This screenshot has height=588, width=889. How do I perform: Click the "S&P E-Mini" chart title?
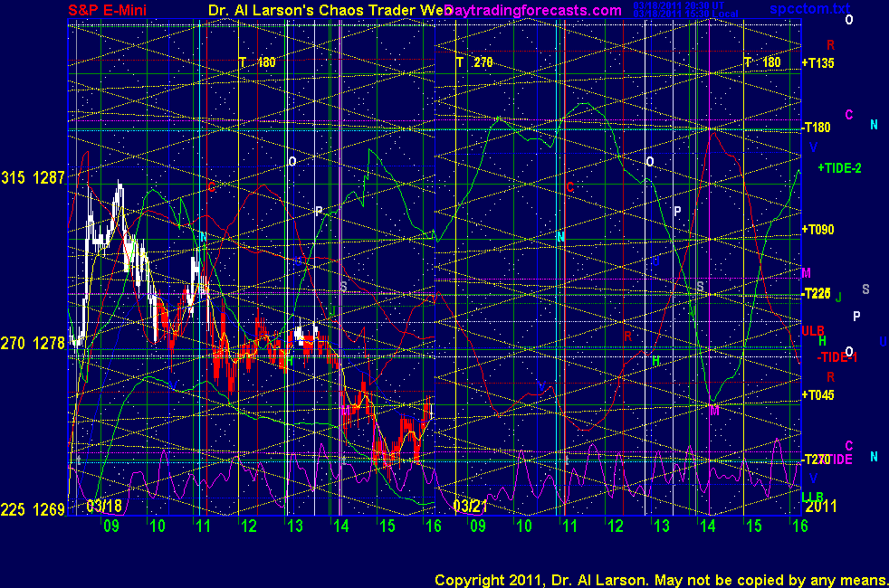[x=107, y=10]
